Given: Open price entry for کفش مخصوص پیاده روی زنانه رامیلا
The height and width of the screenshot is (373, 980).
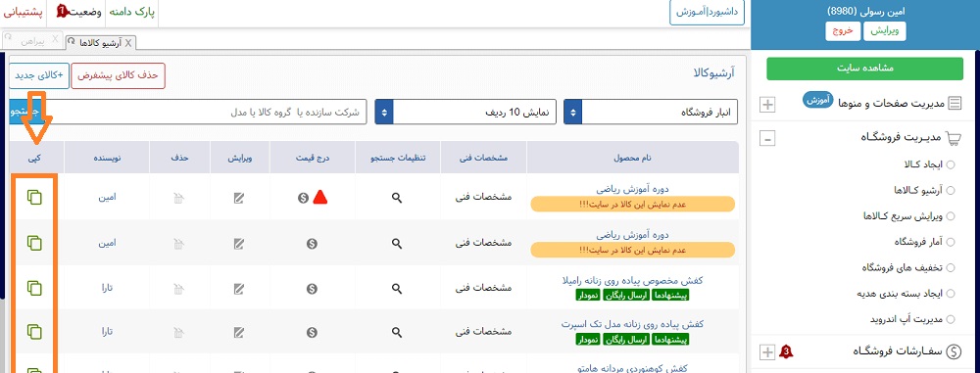Looking at the screenshot, I should (x=312, y=289).
